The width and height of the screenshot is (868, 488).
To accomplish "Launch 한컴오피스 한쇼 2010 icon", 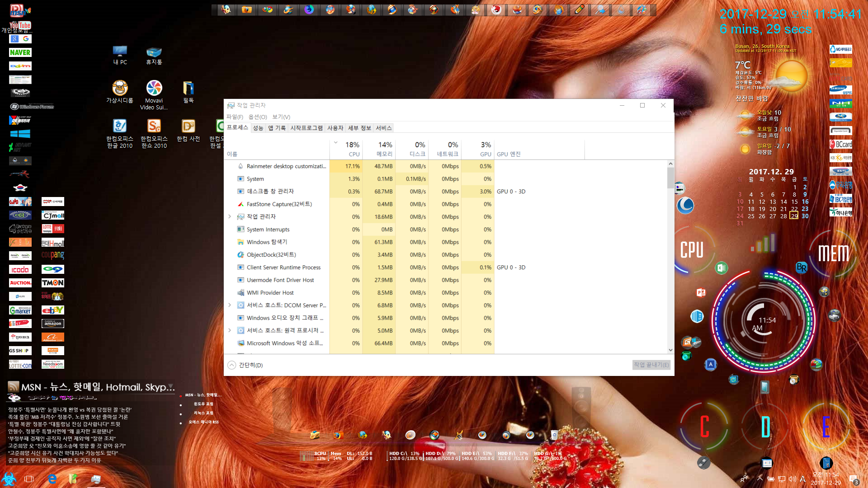I will tap(154, 133).
